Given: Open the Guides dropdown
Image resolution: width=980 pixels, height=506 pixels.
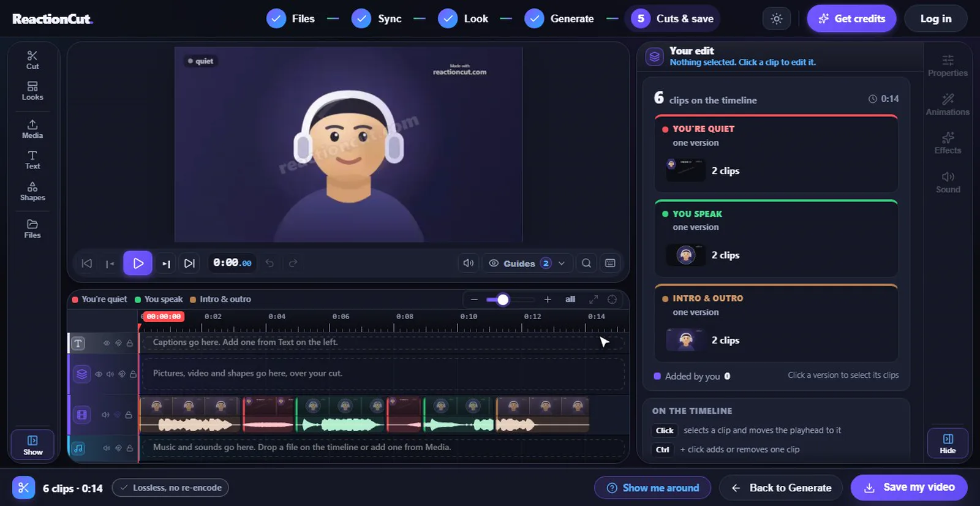Looking at the screenshot, I should 527,263.
